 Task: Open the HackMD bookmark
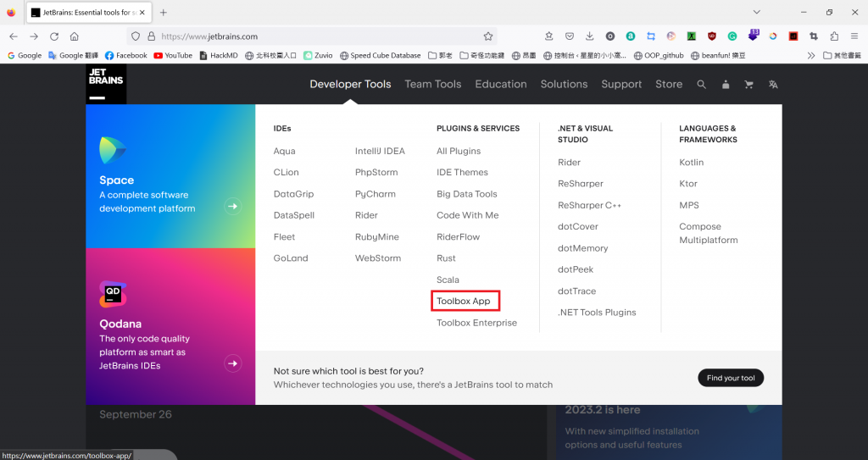(219, 55)
